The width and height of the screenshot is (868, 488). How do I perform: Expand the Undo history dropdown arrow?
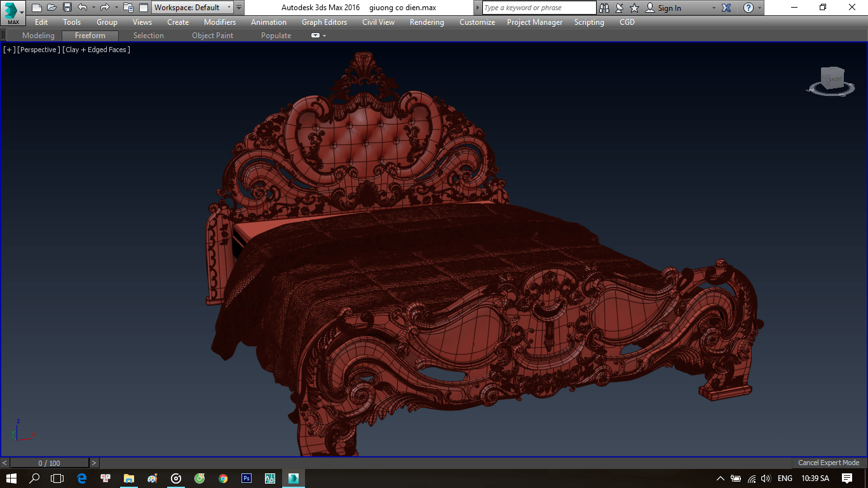pyautogui.click(x=93, y=8)
